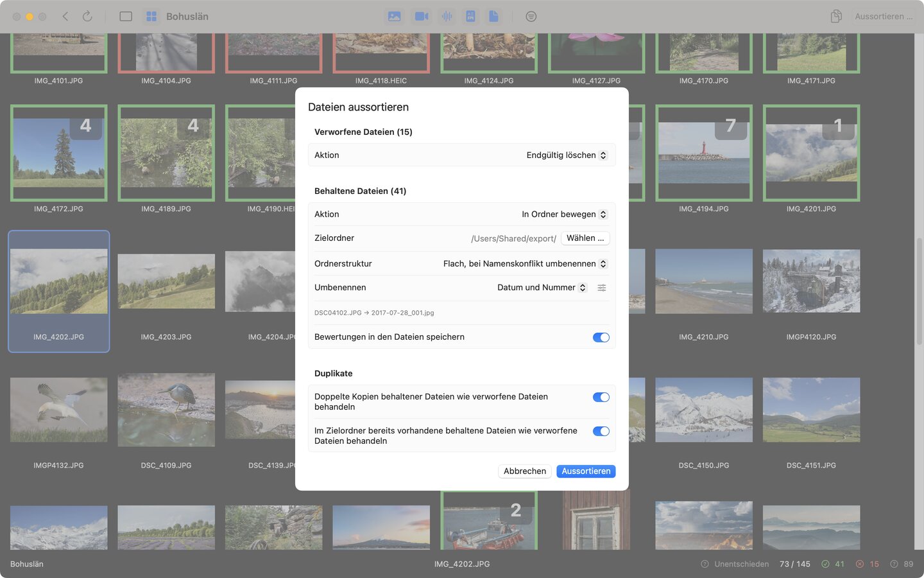This screenshot has width=924, height=578.
Task: Go back with the toolbar chevron
Action: (x=65, y=16)
